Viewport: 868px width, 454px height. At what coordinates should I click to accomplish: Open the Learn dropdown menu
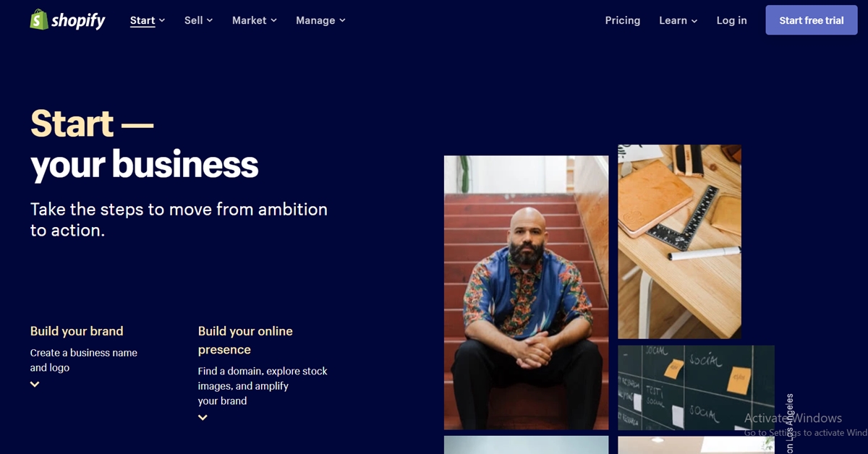(678, 20)
